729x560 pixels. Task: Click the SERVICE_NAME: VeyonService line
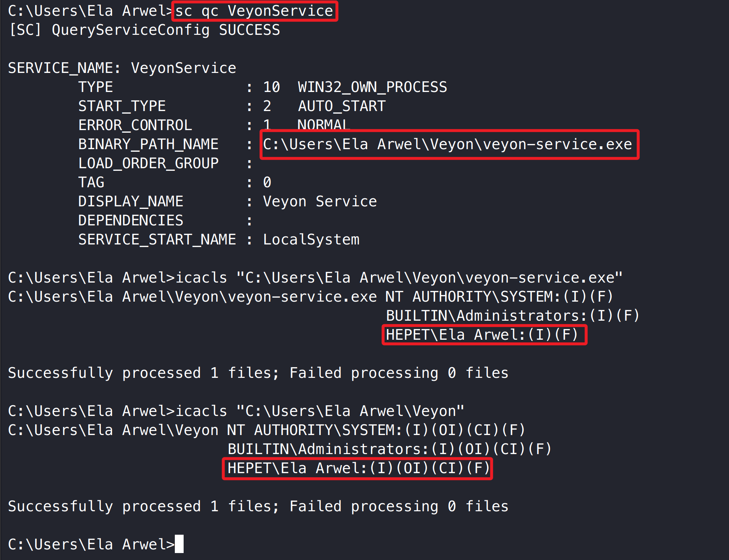pyautogui.click(x=122, y=68)
